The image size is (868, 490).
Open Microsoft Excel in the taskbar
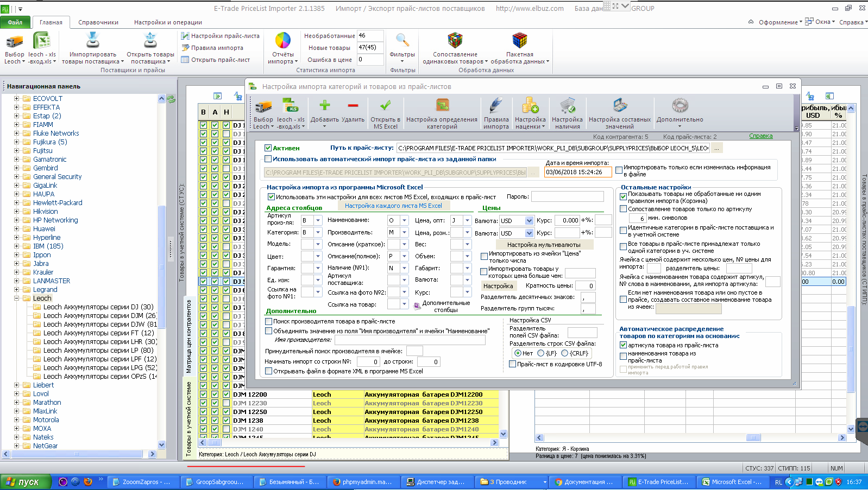(732, 482)
